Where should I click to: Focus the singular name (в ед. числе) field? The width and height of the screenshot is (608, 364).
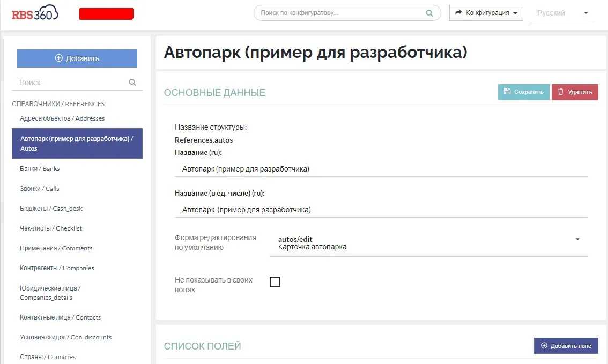pyautogui.click(x=381, y=210)
